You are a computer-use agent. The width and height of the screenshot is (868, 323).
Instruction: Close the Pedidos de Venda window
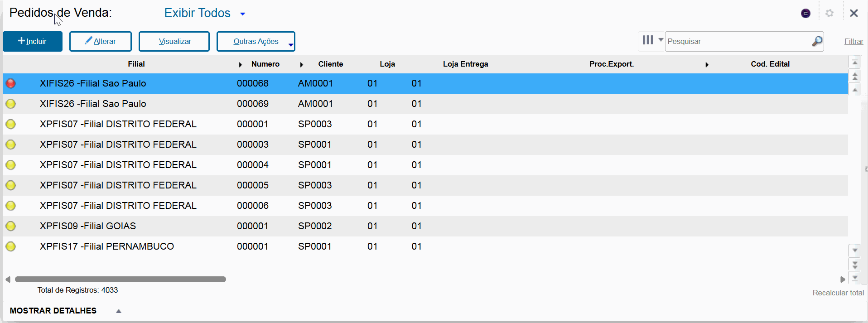[854, 13]
